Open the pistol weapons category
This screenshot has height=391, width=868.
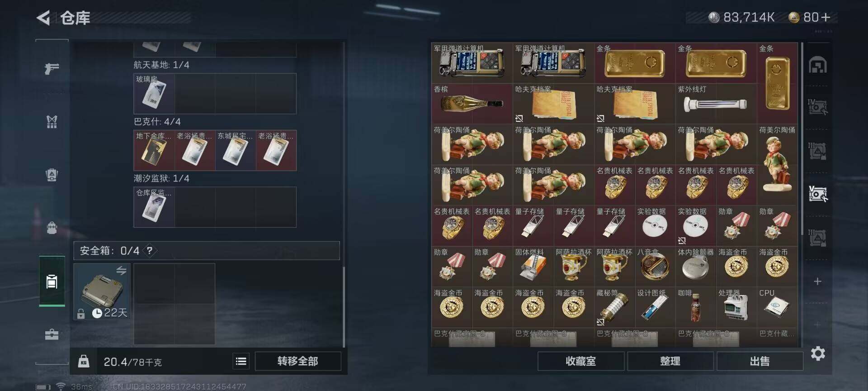(52, 68)
